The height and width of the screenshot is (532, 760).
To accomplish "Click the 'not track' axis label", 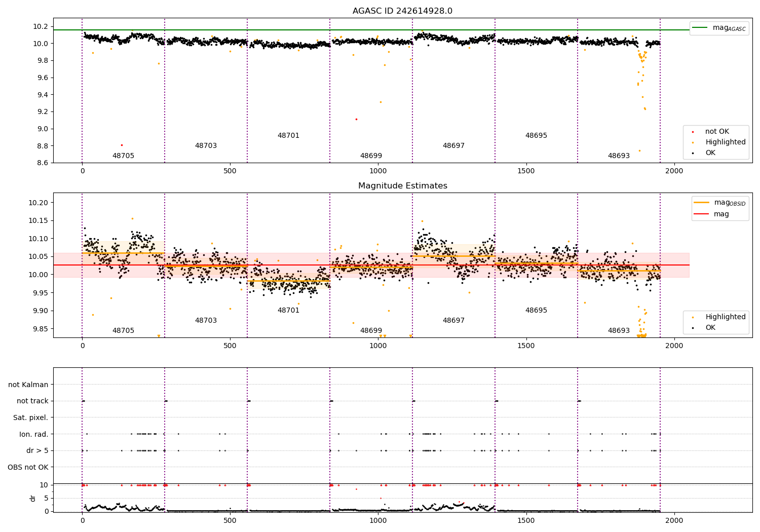I will (x=32, y=401).
